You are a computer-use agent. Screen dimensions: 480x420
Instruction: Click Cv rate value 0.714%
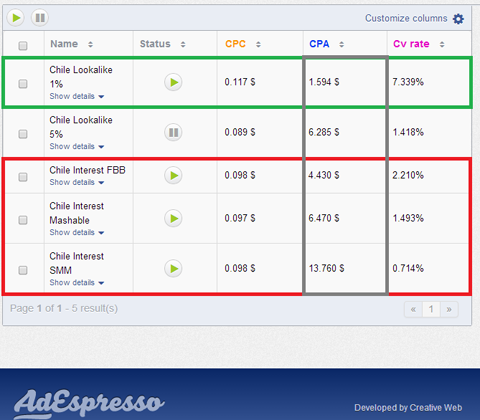pyautogui.click(x=408, y=268)
